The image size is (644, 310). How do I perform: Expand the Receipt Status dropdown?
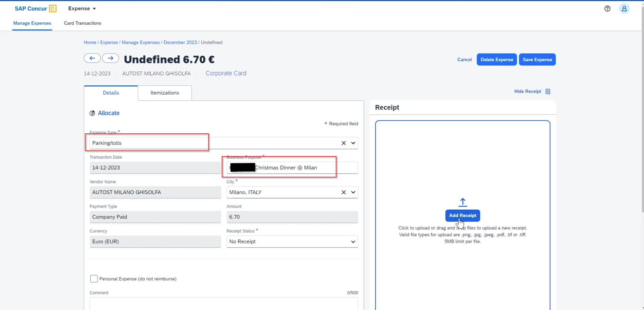[353, 241]
